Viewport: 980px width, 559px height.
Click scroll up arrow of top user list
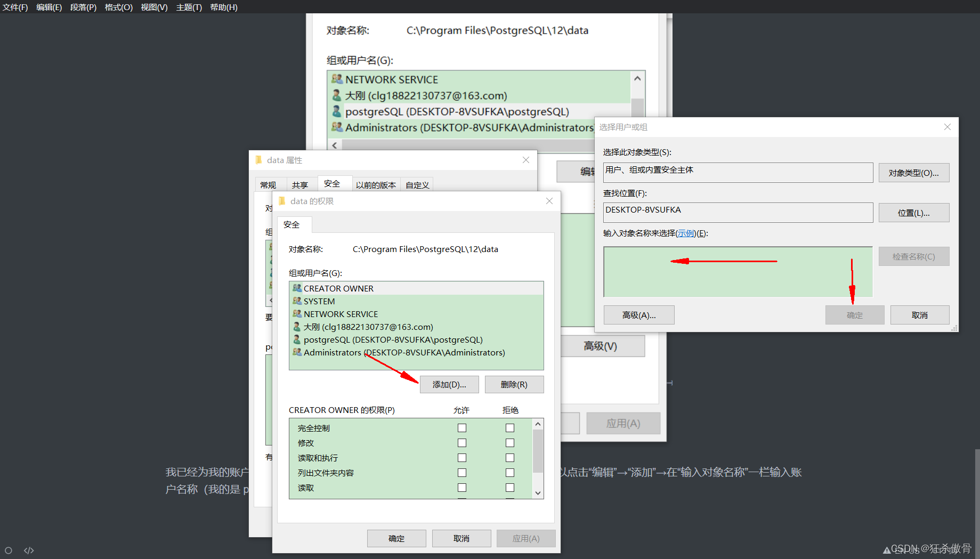[x=637, y=78]
